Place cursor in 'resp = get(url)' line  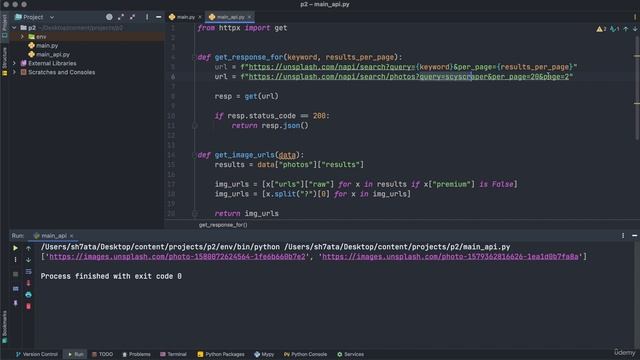click(247, 96)
